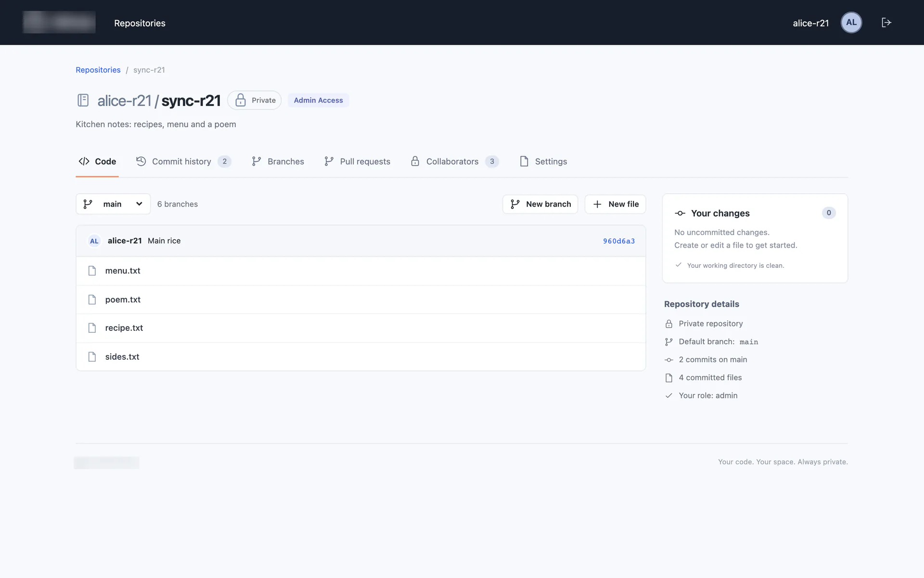Click the alice-r21 username in the header

tap(810, 23)
